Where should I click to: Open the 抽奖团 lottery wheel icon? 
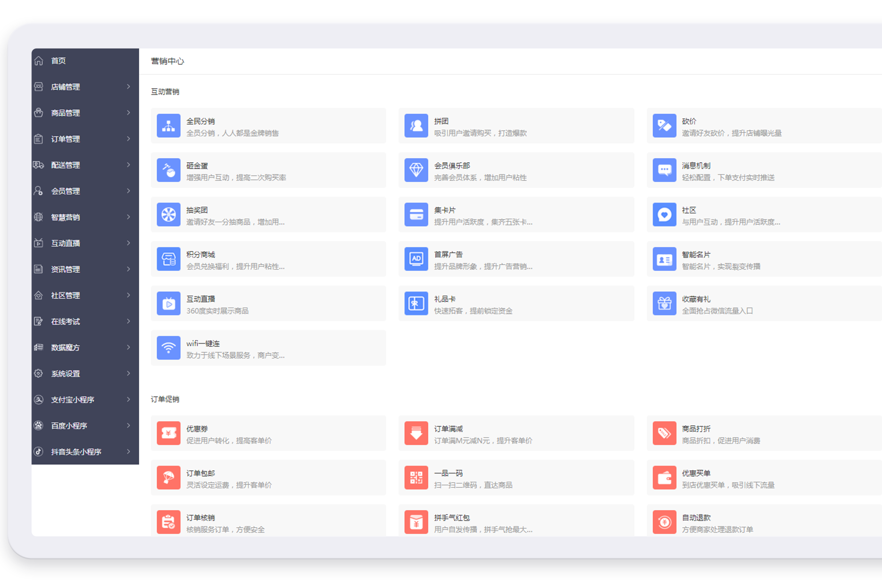[169, 215]
